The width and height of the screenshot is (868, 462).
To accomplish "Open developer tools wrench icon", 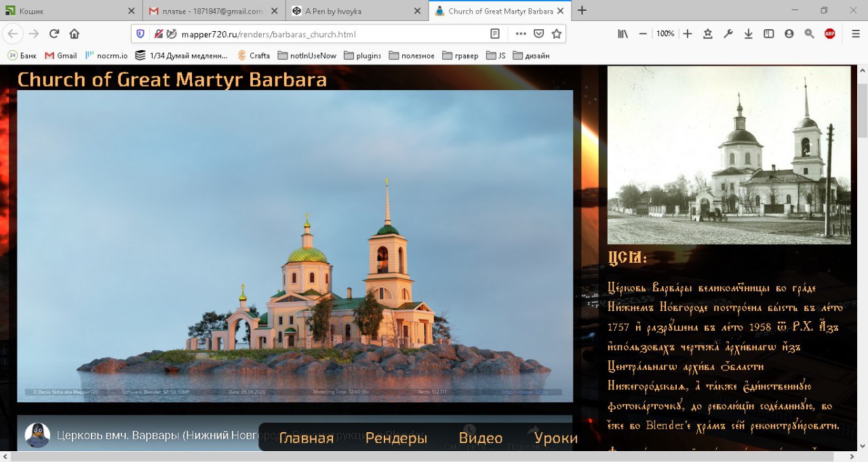I will [728, 34].
